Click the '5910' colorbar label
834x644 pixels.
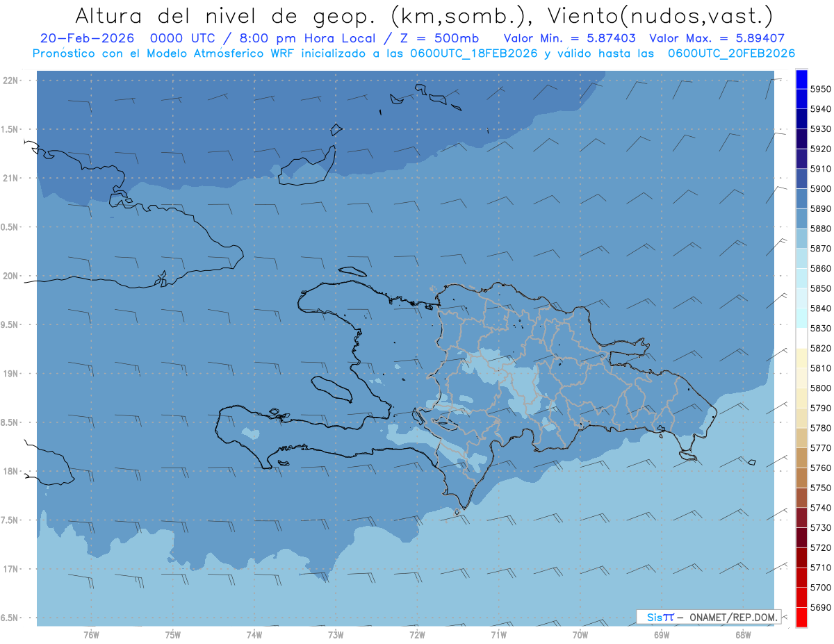pyautogui.click(x=821, y=169)
